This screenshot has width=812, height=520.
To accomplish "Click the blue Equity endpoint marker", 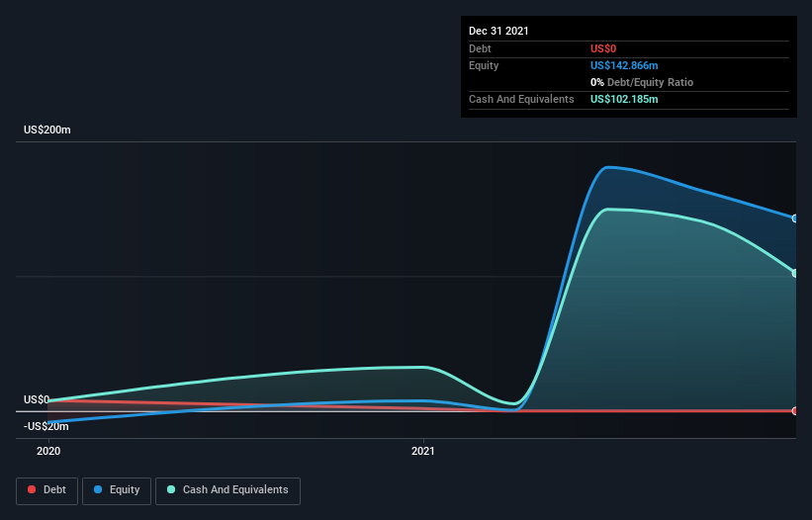I will click(x=795, y=218).
